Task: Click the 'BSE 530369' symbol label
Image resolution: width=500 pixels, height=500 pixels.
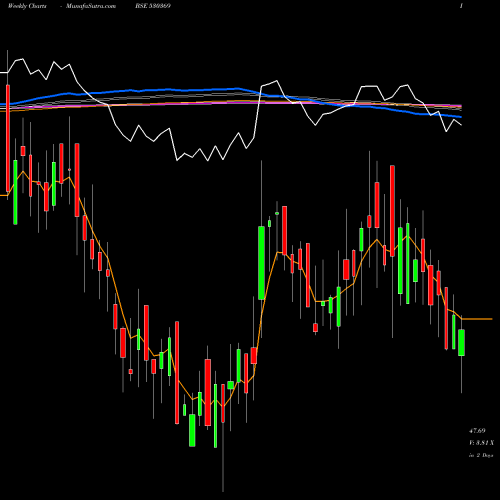Action: [153, 6]
